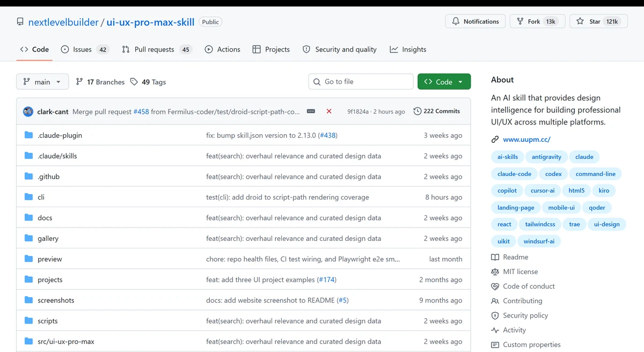The image size is (644, 352).
Task: Visit www.uupm.cc website link
Action: [526, 140]
